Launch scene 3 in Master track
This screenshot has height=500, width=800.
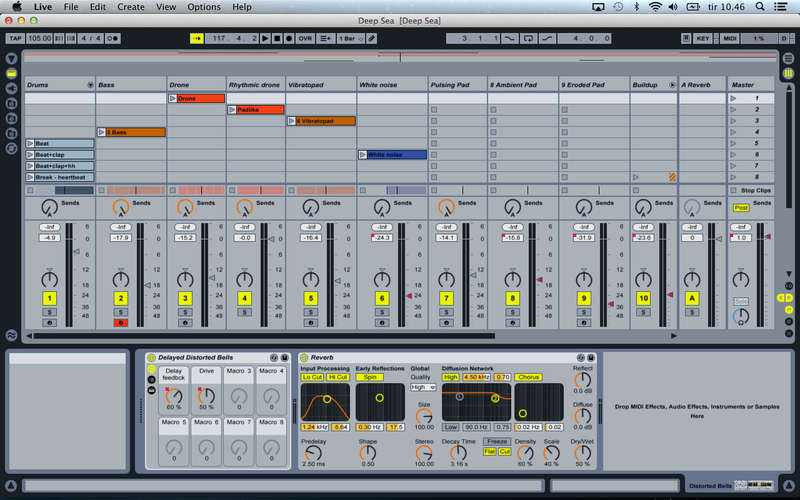(x=733, y=121)
